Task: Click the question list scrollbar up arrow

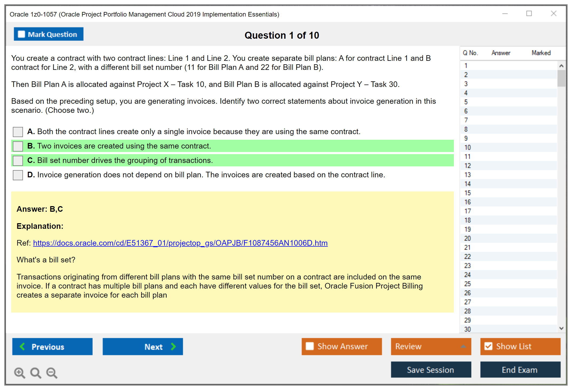Action: [561, 65]
